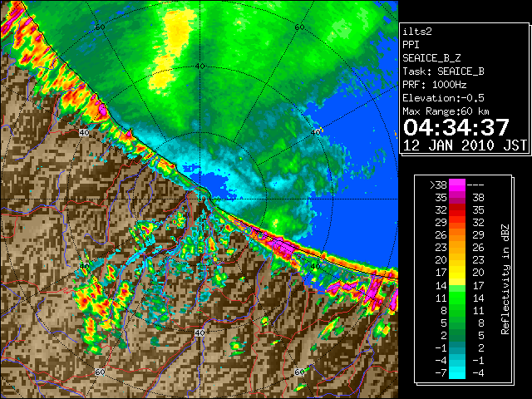The image size is (532, 399).
Task: Click the cyan -7 dBZ legend swatch
Action: pos(457,372)
